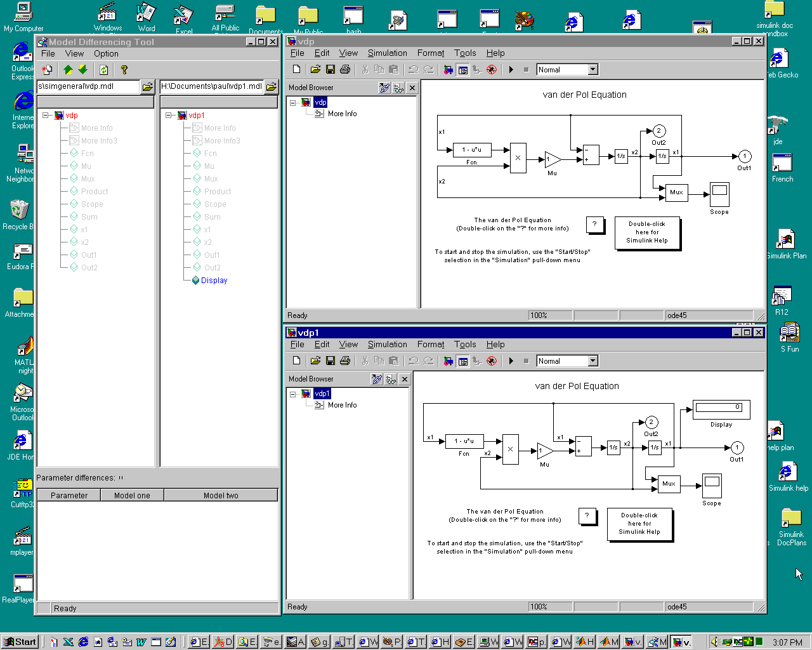Click Library Browser icon in vdp toolbar
The image size is (812, 650).
point(448,70)
